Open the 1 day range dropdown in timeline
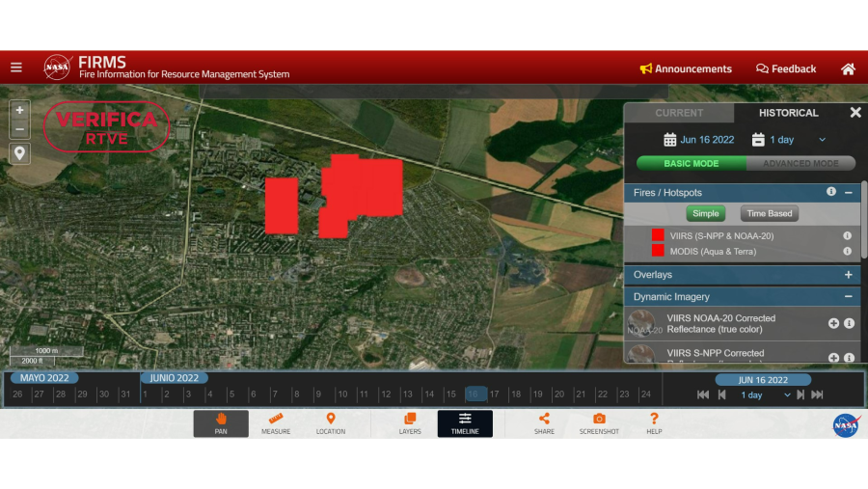Viewport: 868px width, 489px height. [766, 395]
